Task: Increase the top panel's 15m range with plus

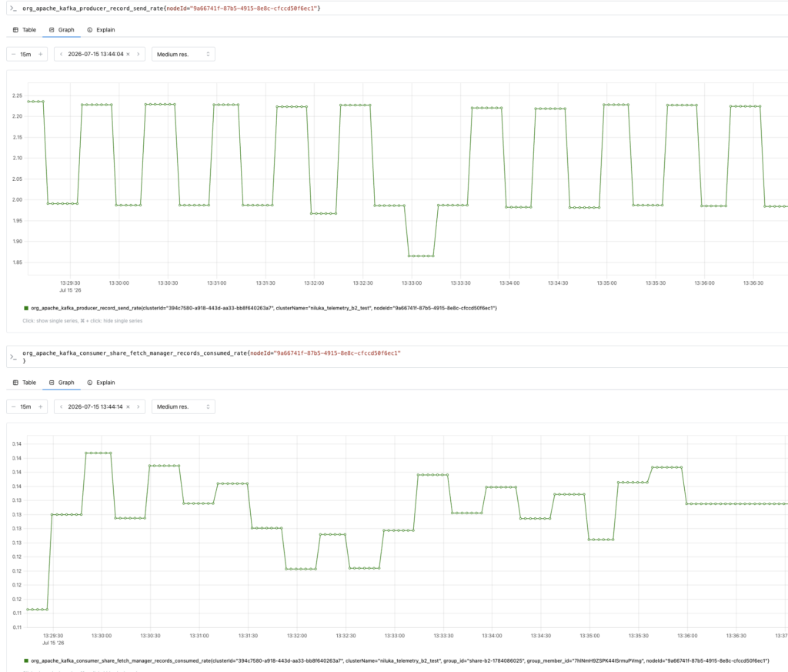Action: pos(41,55)
